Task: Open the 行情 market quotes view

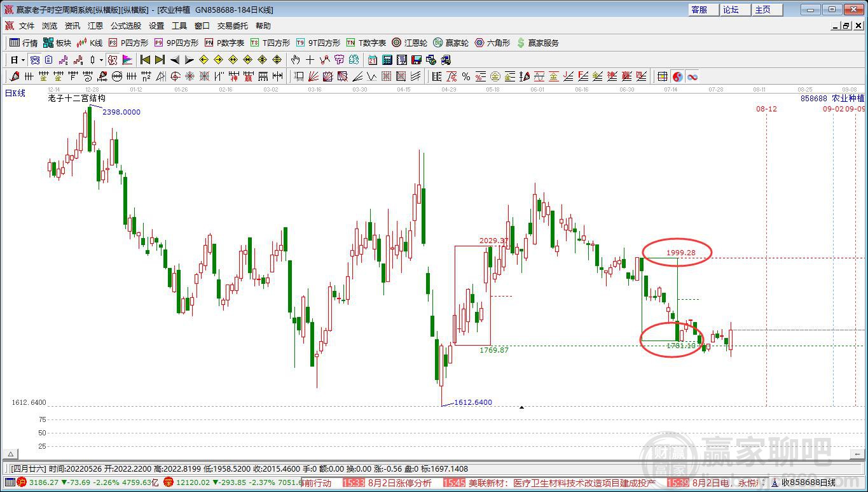Action: pyautogui.click(x=24, y=43)
